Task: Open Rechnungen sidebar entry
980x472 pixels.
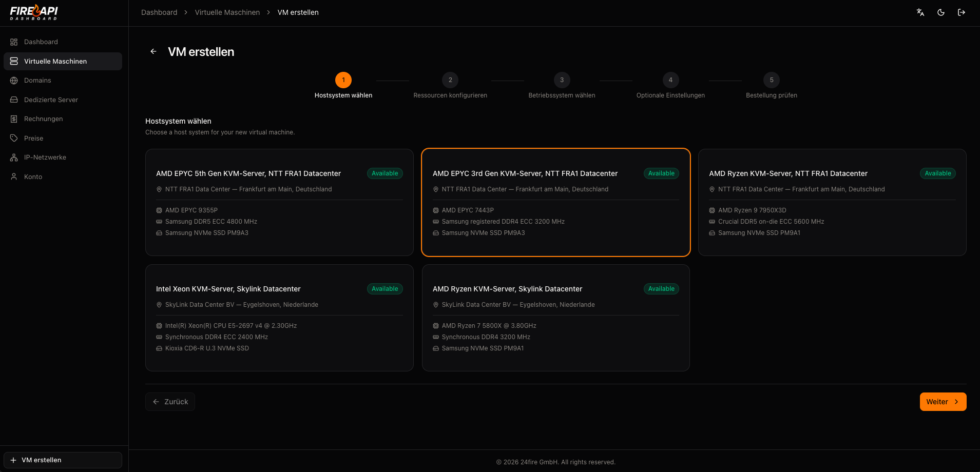Action: point(63,119)
